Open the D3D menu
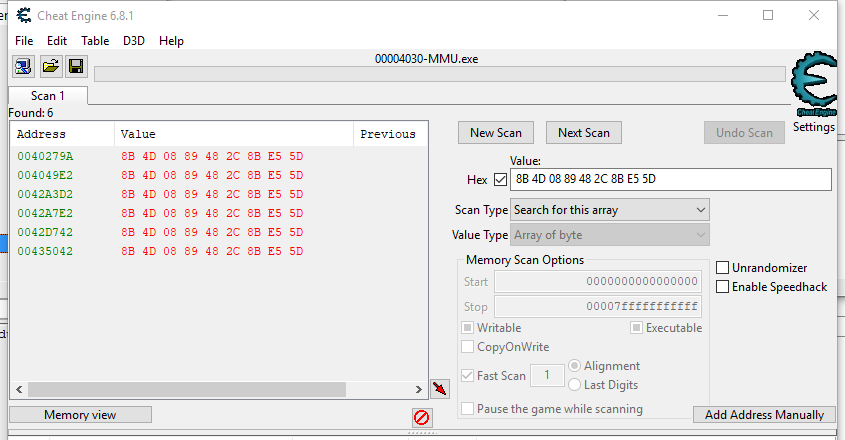 tap(134, 41)
